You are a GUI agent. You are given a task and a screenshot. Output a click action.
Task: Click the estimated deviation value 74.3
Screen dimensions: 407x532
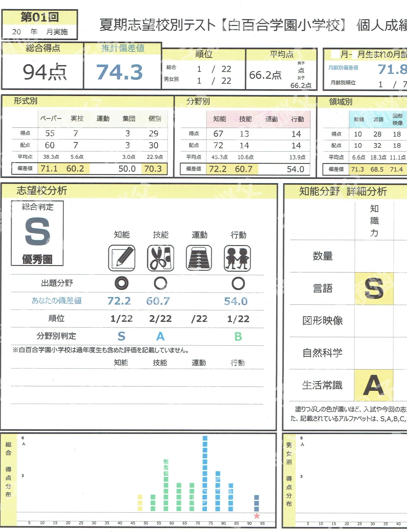119,72
